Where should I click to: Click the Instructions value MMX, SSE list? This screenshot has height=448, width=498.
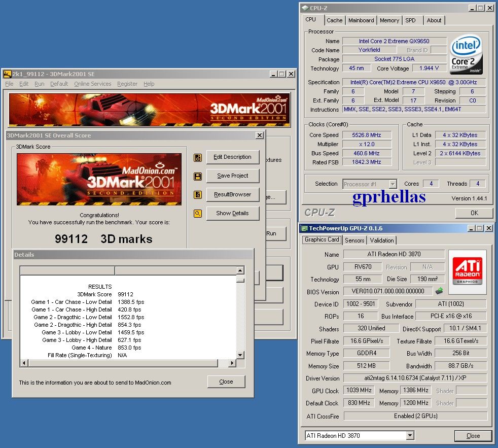pyautogui.click(x=414, y=109)
